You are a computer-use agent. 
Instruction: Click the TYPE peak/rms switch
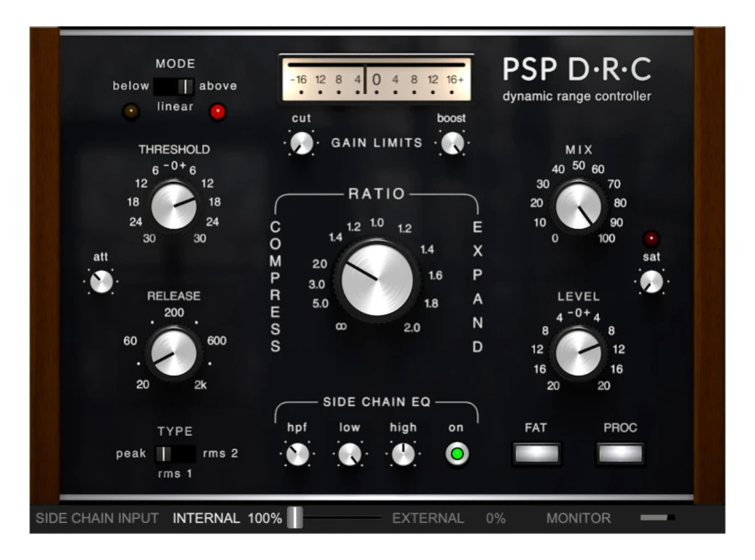click(174, 454)
